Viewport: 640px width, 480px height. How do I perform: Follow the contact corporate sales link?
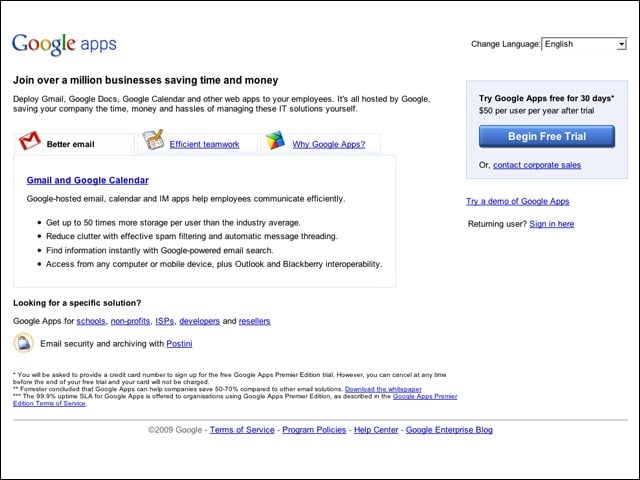click(537, 165)
